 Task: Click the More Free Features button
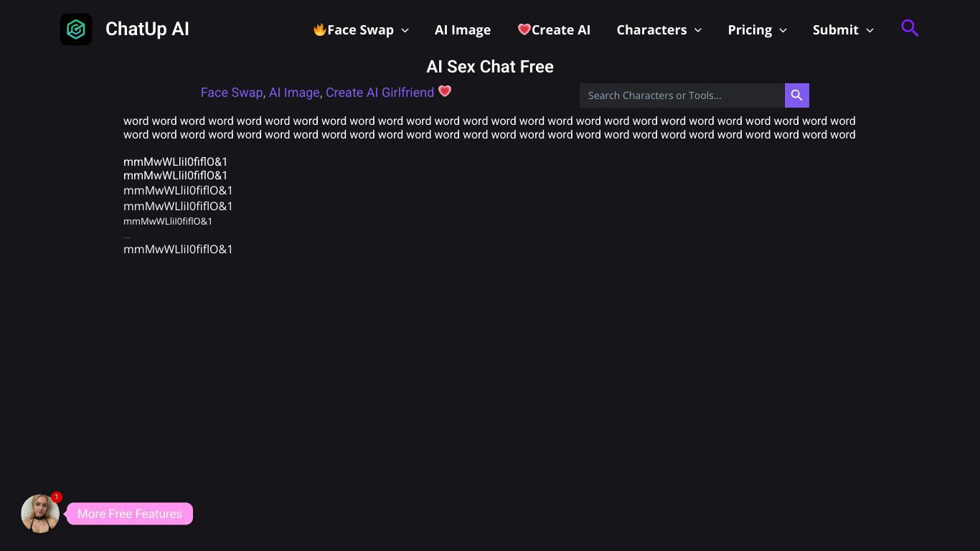pyautogui.click(x=130, y=514)
